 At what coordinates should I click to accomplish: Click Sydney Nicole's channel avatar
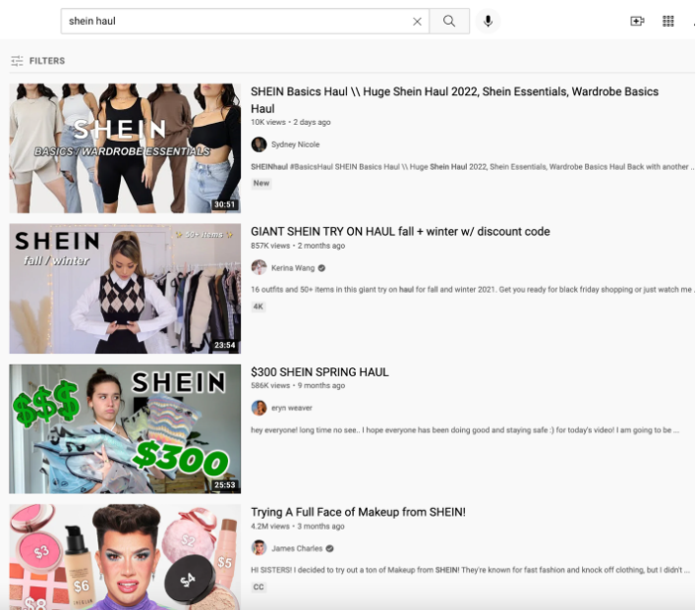tap(259, 145)
